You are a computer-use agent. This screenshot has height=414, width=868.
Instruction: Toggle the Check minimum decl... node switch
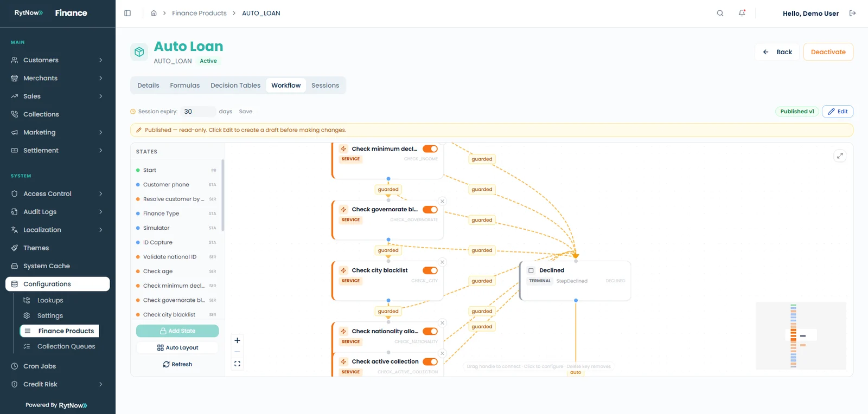pyautogui.click(x=430, y=149)
